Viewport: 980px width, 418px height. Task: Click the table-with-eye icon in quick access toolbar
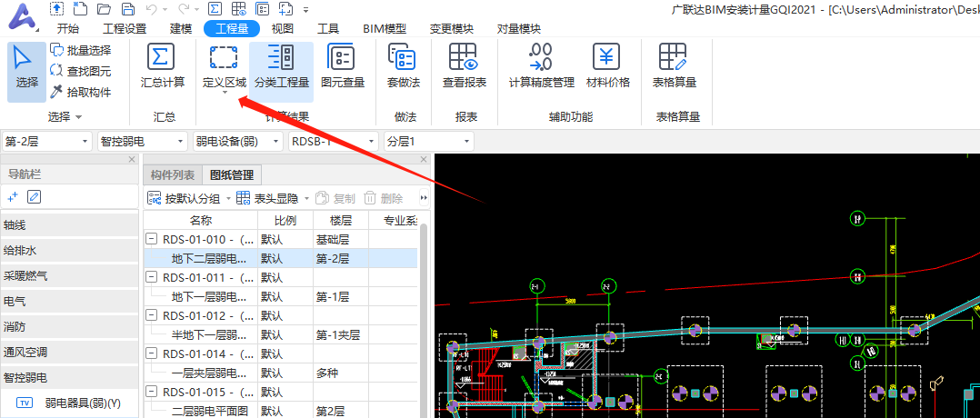(x=238, y=9)
